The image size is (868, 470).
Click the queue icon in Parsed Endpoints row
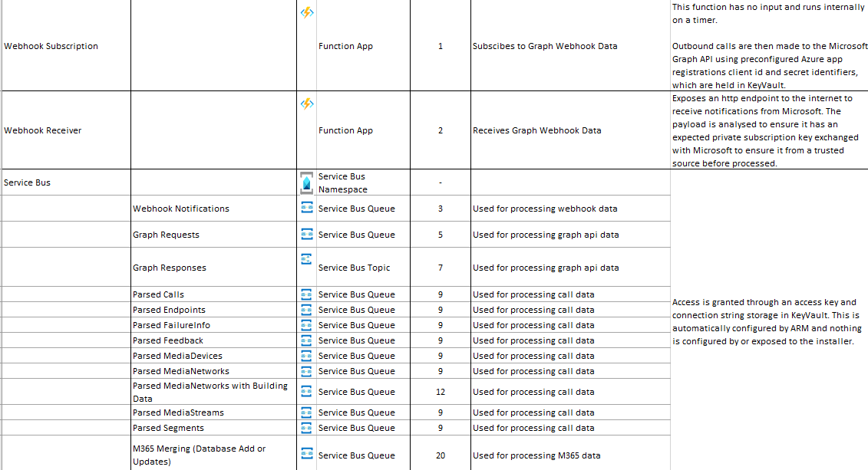point(306,310)
